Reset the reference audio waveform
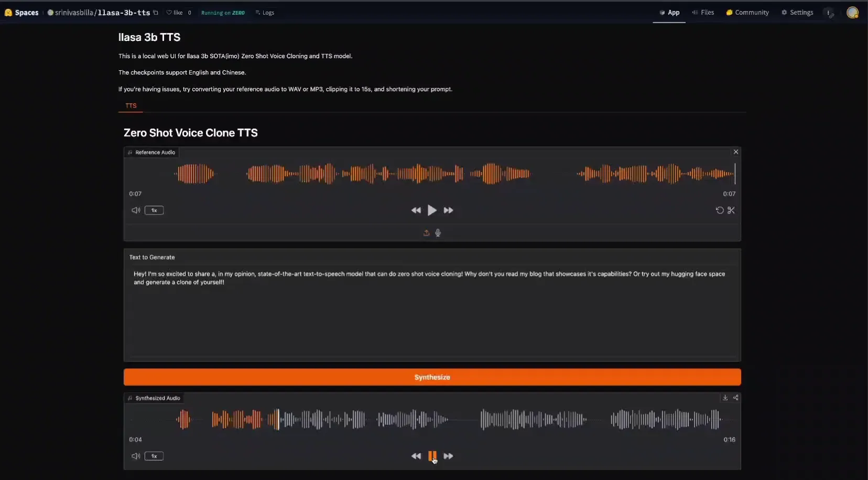The image size is (868, 480). pos(719,210)
